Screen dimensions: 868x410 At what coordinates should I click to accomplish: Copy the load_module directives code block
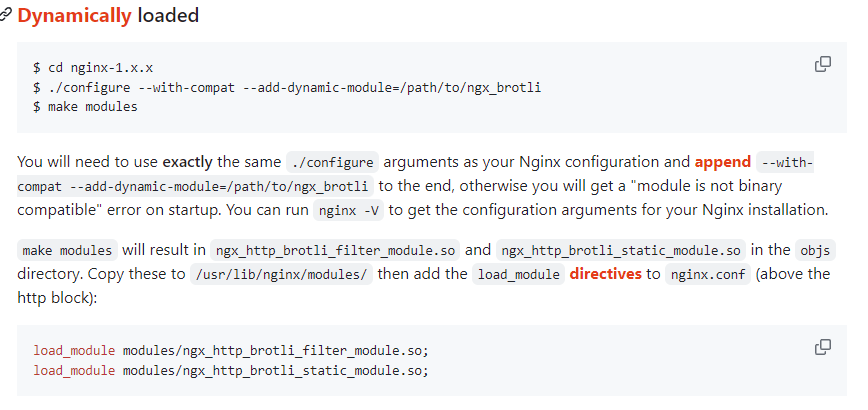pyautogui.click(x=823, y=347)
